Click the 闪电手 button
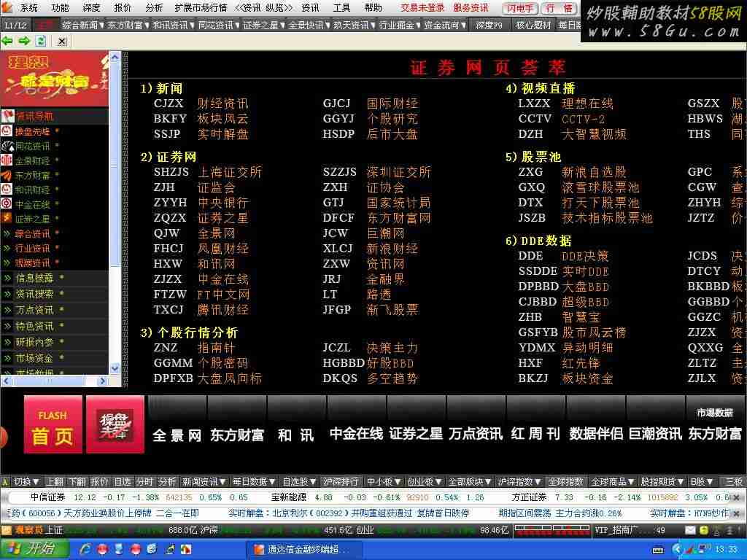This screenshot has width=747, height=560. 519,8
